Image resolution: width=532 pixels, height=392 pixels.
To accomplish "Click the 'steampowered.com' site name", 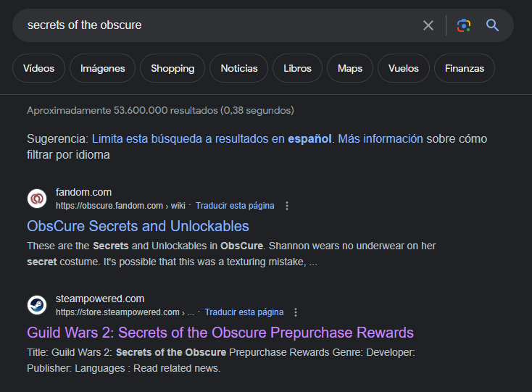I will [x=100, y=299].
